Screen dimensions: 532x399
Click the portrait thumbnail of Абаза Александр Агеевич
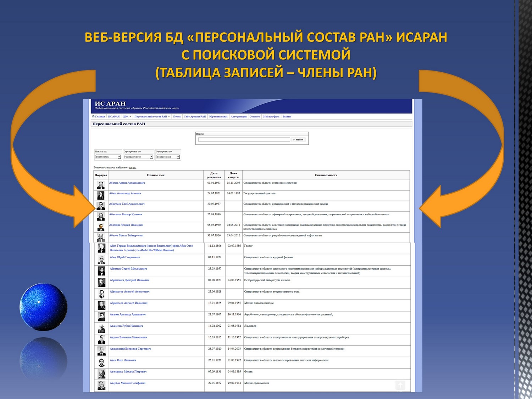coord(101,195)
